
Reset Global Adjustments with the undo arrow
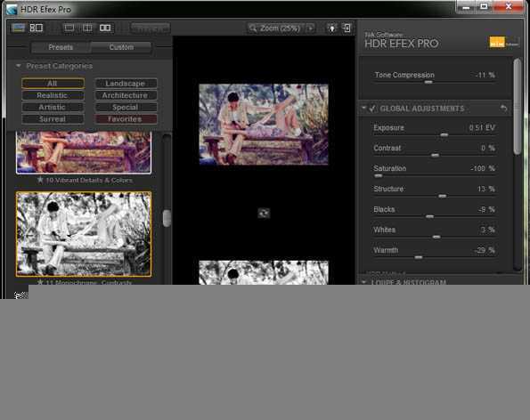tap(503, 109)
